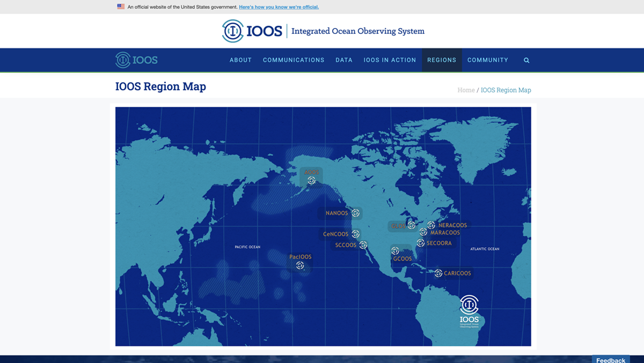Click the CARICOOS text label
Image resolution: width=644 pixels, height=363 pixels.
point(458,273)
